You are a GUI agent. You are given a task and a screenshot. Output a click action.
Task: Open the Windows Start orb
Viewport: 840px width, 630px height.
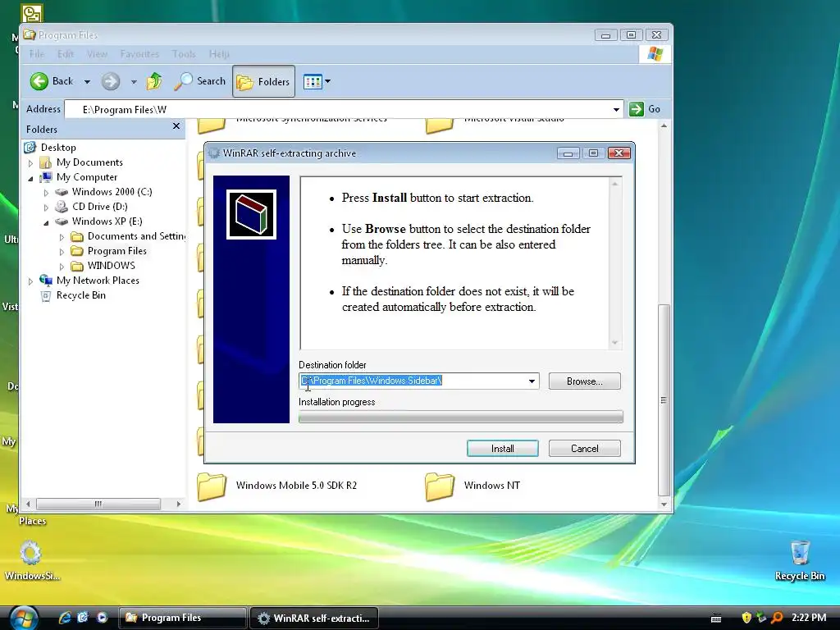[x=22, y=618]
